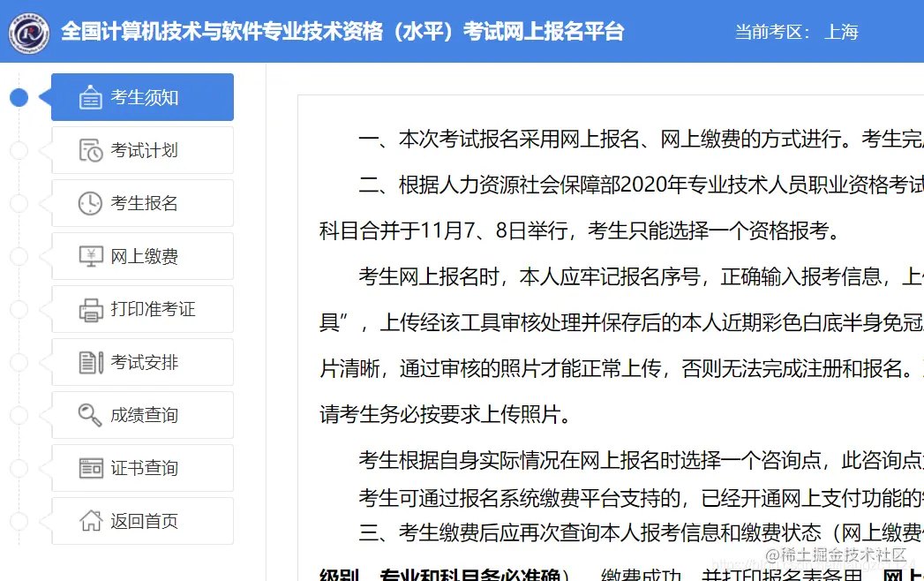Open the 成绩查询 sidebar entry
Screen dimensions: 924x581
141,415
